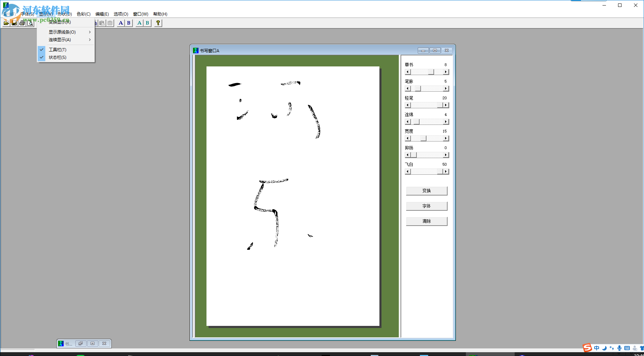Click the 笔脉 slider thumb
644x356 pixels.
point(418,89)
